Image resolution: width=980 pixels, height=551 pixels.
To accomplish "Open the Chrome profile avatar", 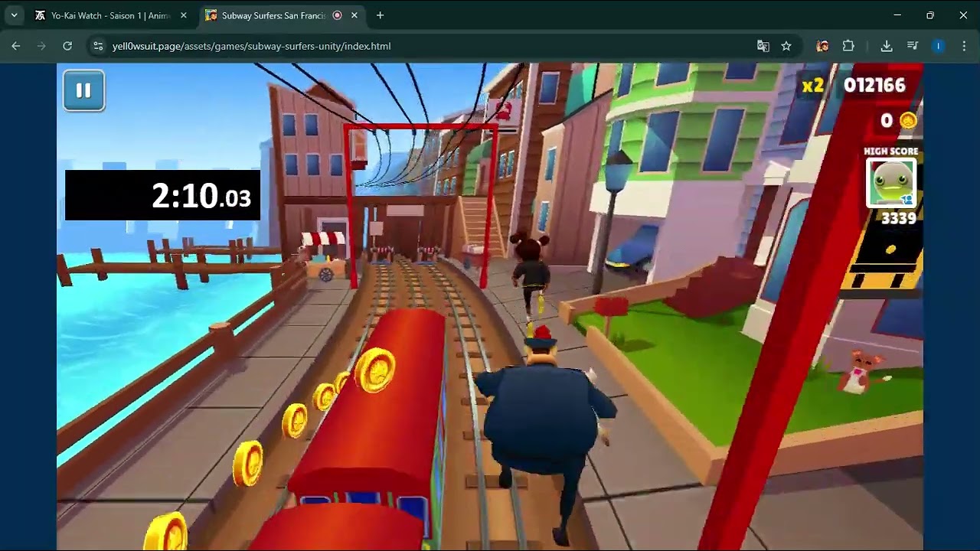I will click(939, 46).
